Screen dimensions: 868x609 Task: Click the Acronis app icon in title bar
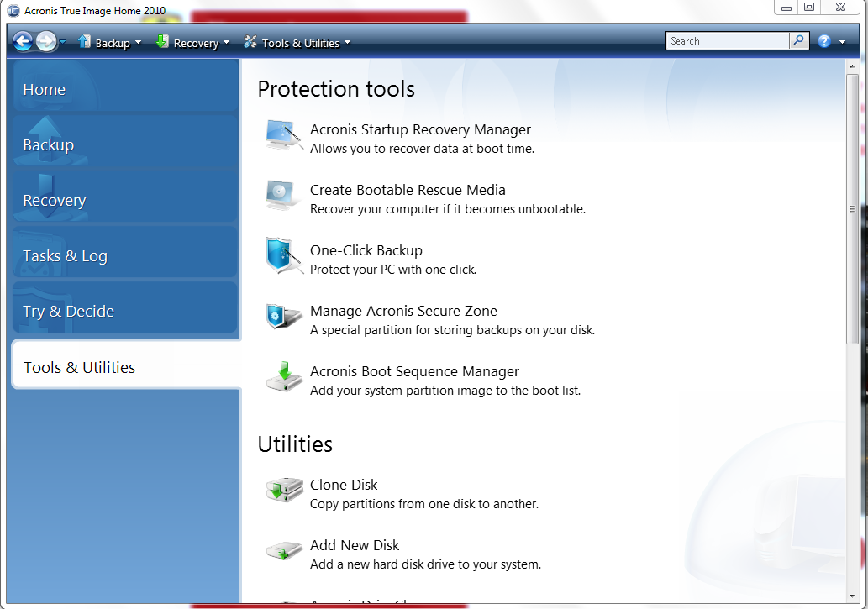13,11
